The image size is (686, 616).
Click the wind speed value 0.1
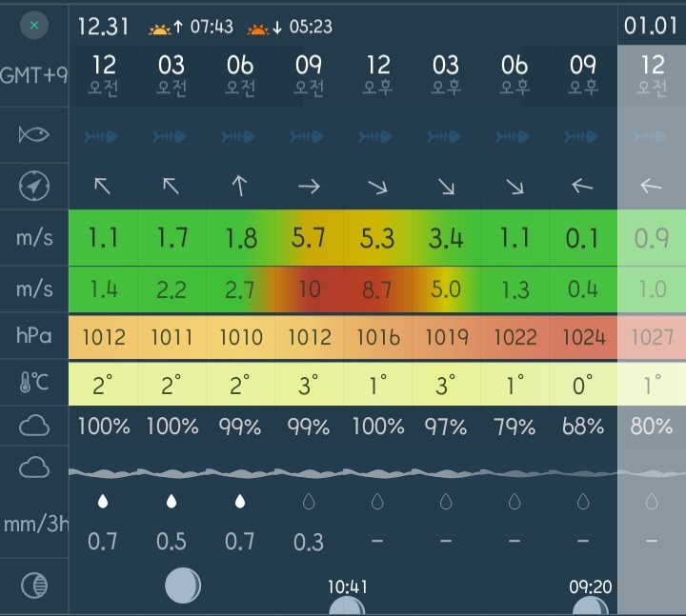tap(582, 238)
